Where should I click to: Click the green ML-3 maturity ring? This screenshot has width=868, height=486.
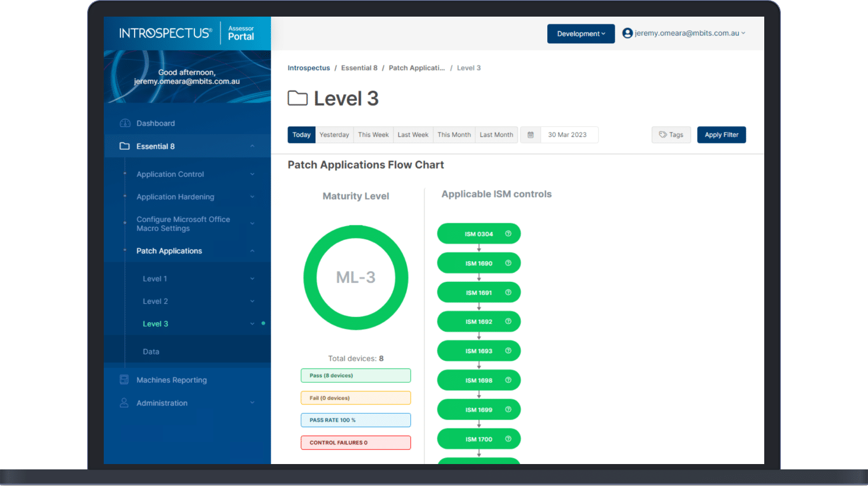[356, 233]
